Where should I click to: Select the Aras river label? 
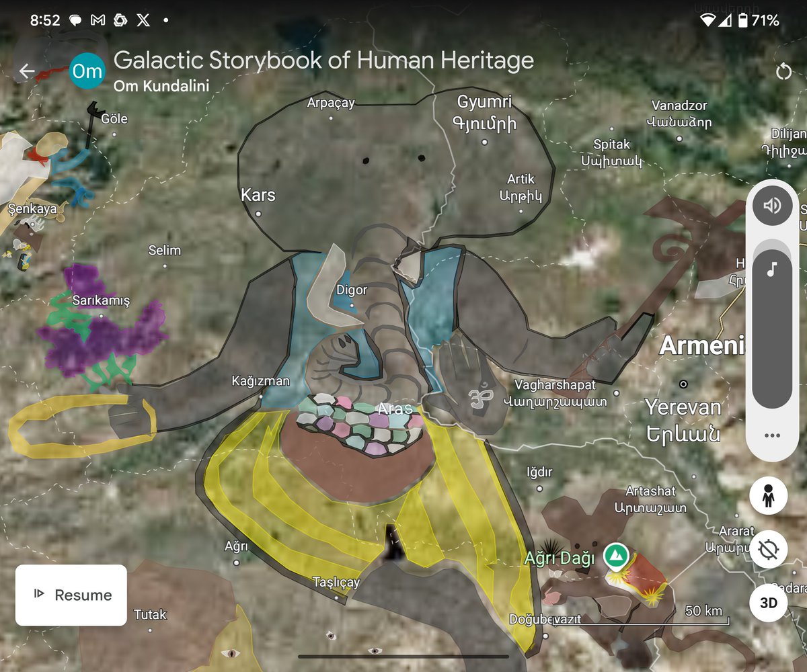tap(395, 409)
